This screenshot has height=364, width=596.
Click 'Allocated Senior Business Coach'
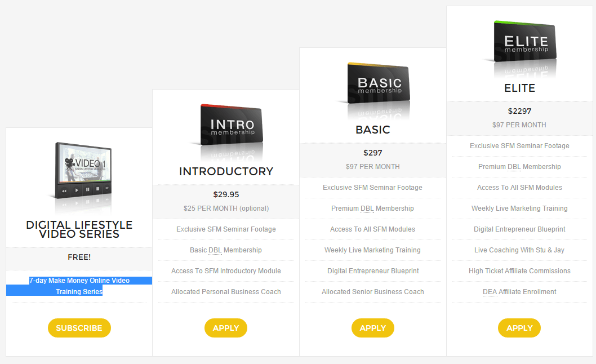pyautogui.click(x=373, y=292)
